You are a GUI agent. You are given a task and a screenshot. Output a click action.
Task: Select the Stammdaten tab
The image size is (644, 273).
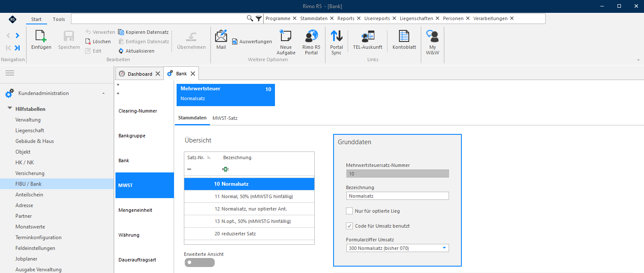click(x=192, y=118)
